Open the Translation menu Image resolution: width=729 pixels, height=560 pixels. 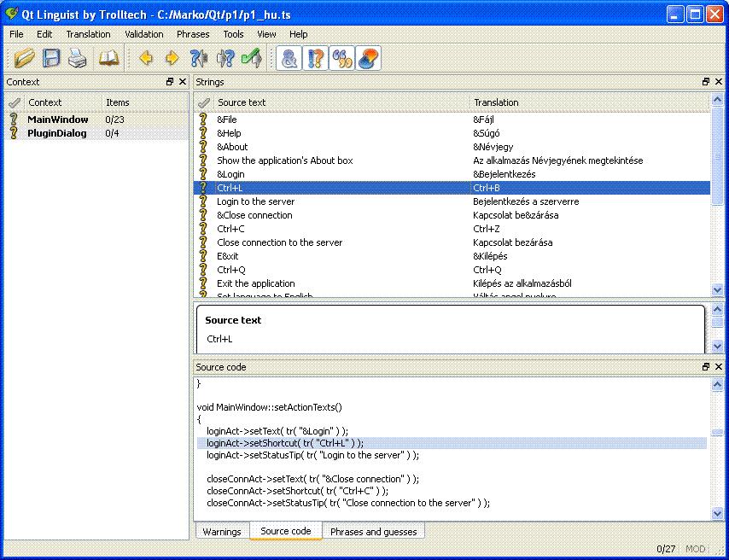88,34
